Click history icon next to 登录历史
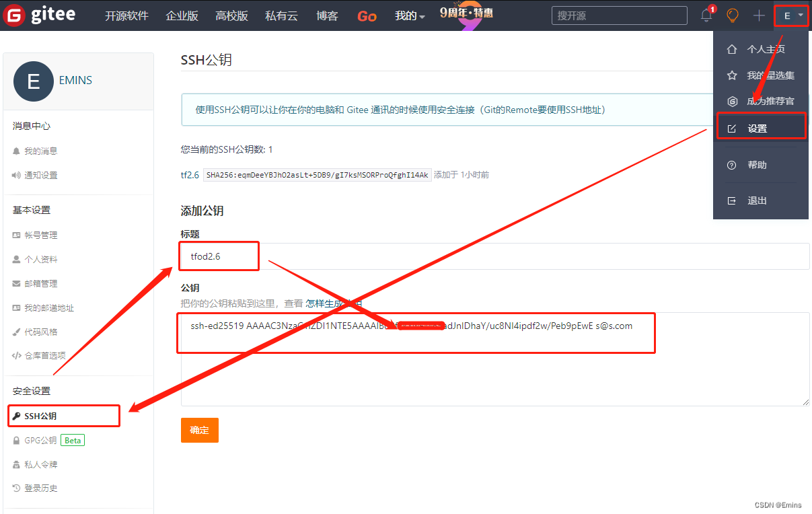 point(17,488)
